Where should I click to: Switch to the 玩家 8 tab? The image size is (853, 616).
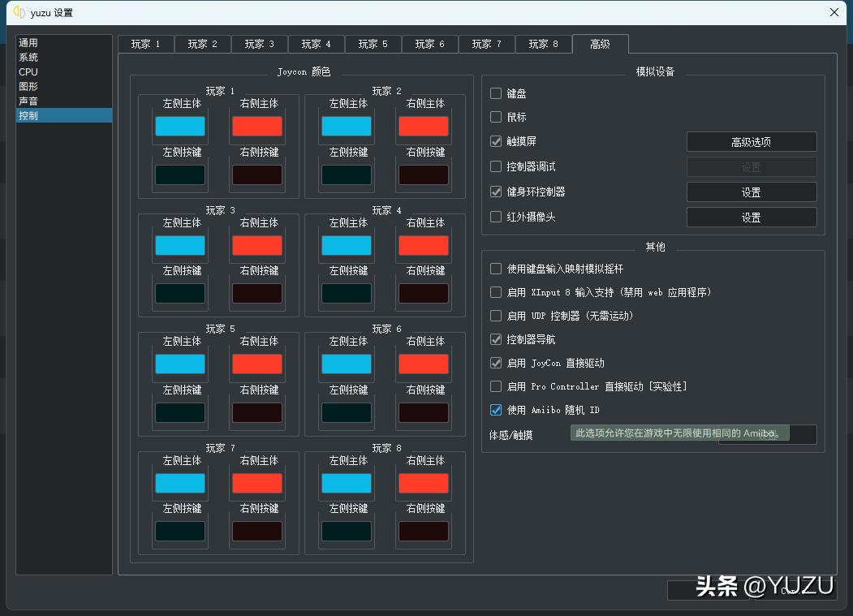coord(543,44)
